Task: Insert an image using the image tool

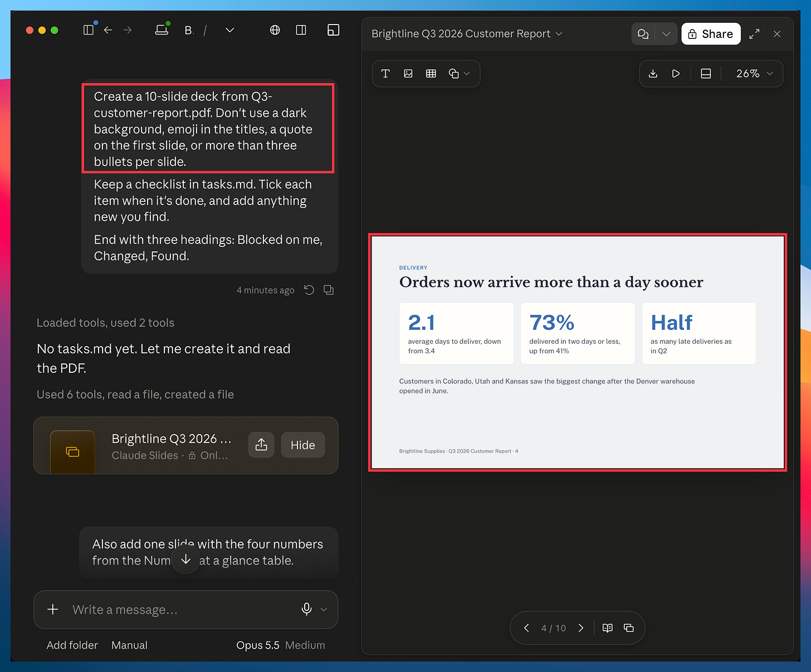Action: tap(408, 74)
